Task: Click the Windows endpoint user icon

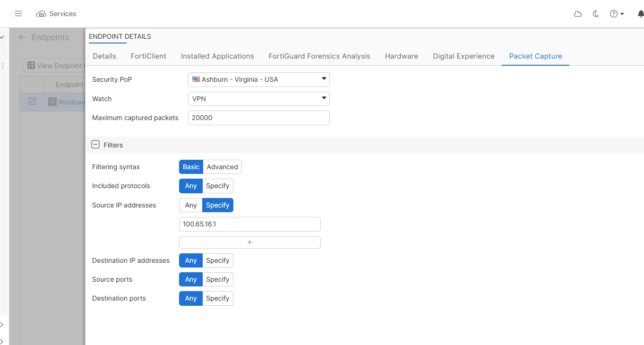Action: click(52, 102)
